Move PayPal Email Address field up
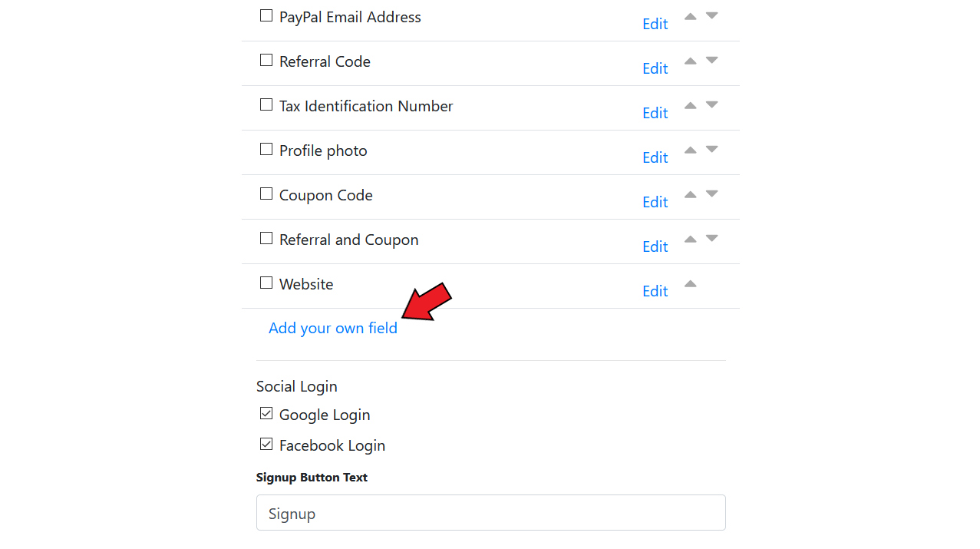The image size is (980, 549). point(690,16)
